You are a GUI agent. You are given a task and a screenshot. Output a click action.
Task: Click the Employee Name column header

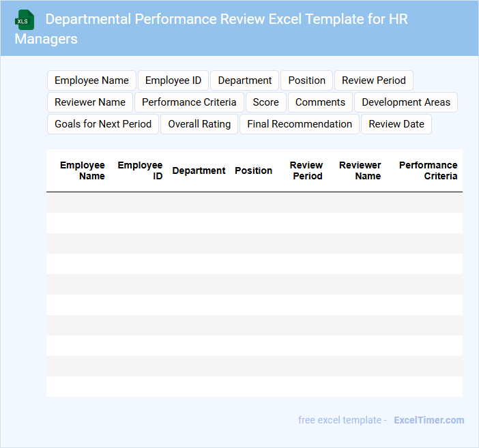[83, 170]
